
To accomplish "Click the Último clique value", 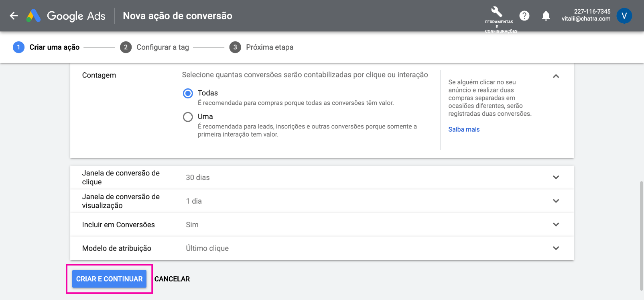I will [207, 249].
